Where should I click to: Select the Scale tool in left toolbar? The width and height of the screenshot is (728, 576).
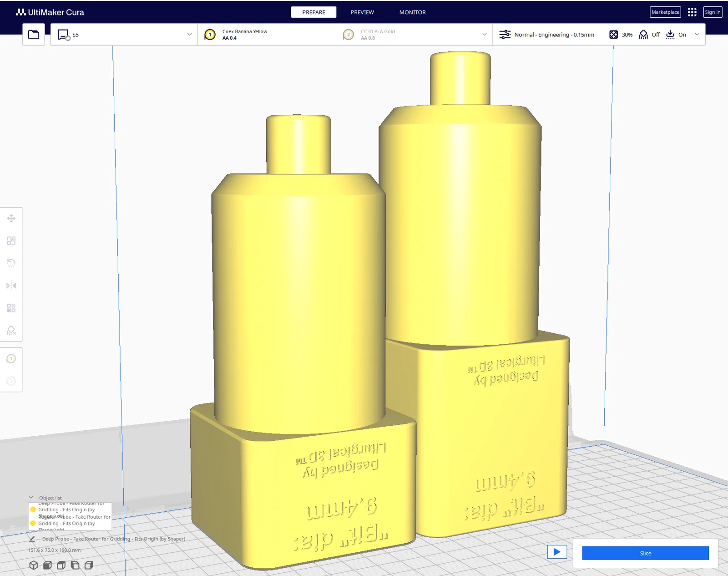(11, 241)
